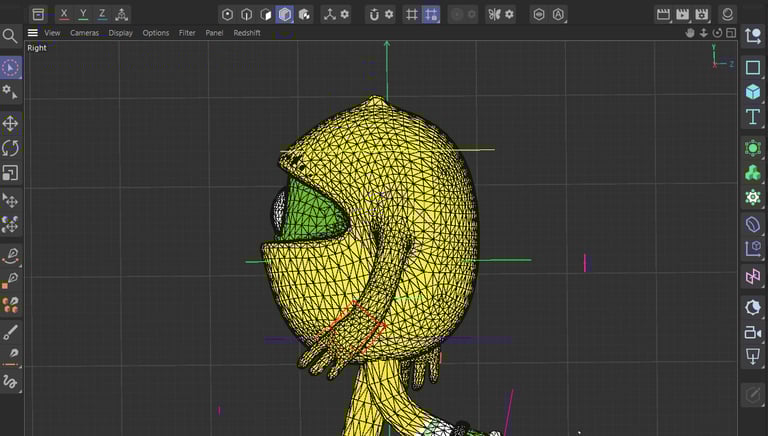The width and height of the screenshot is (768, 436).
Task: Select the polygon pen tool
Action: [10, 280]
